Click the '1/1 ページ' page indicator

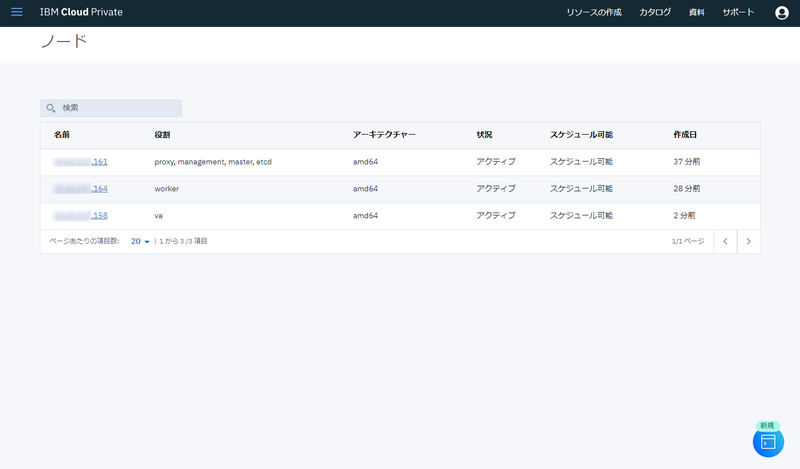688,241
